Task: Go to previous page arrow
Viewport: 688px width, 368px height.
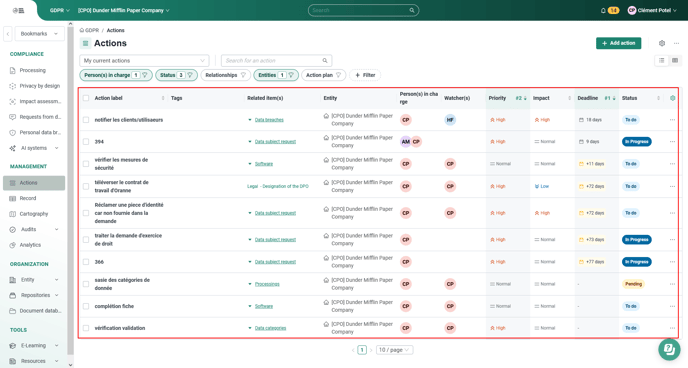Action: (353, 350)
